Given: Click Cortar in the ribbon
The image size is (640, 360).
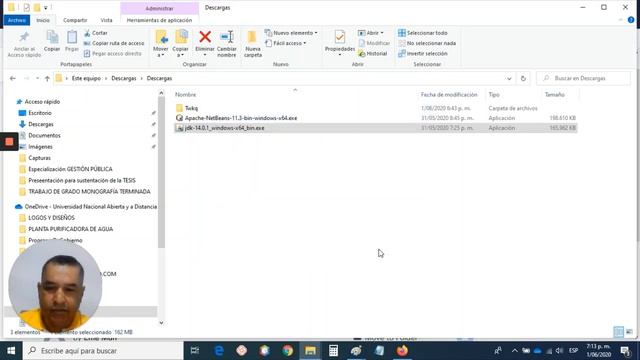Looking at the screenshot, I should tap(96, 33).
